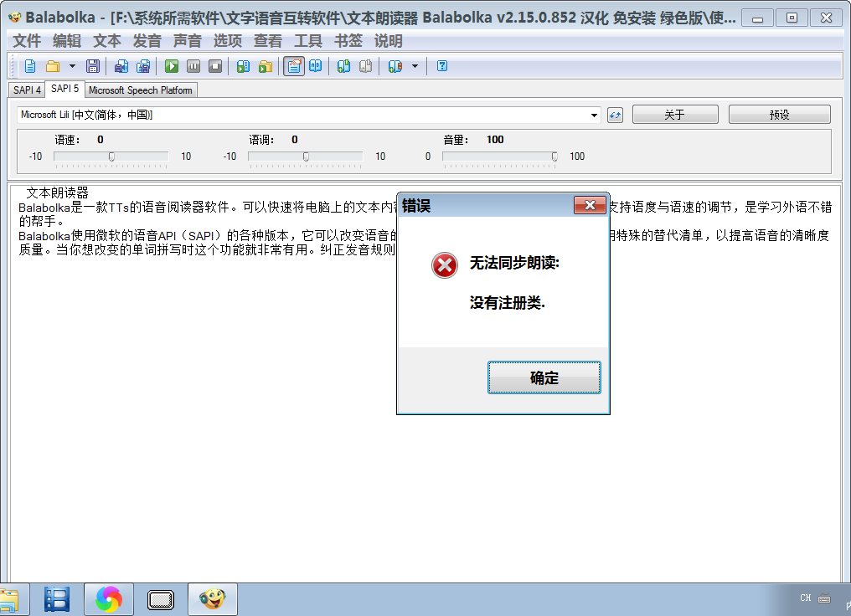Click the refresh voice icon beside voice list
Viewport: 851px width, 616px height.
[615, 115]
